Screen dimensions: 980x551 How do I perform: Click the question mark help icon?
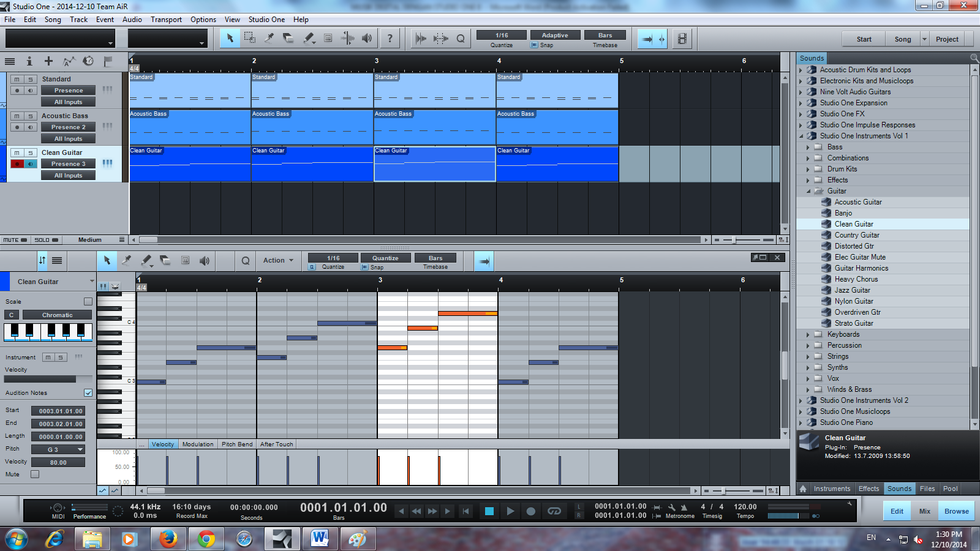[x=390, y=38]
